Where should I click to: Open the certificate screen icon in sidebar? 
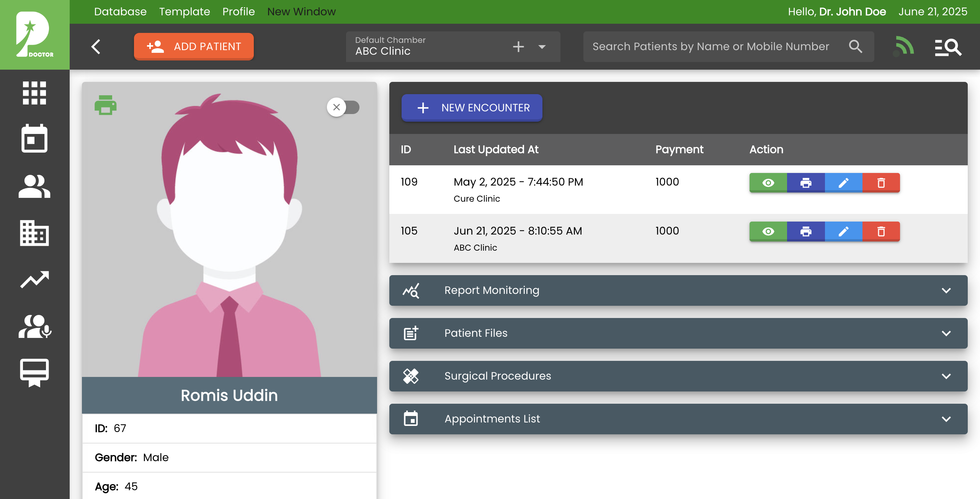(x=34, y=373)
